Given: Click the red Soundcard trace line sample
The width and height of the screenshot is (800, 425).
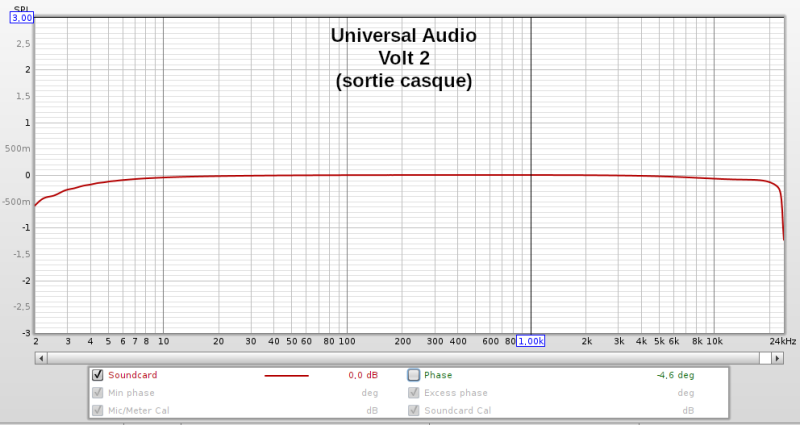Looking at the screenshot, I should 287,376.
